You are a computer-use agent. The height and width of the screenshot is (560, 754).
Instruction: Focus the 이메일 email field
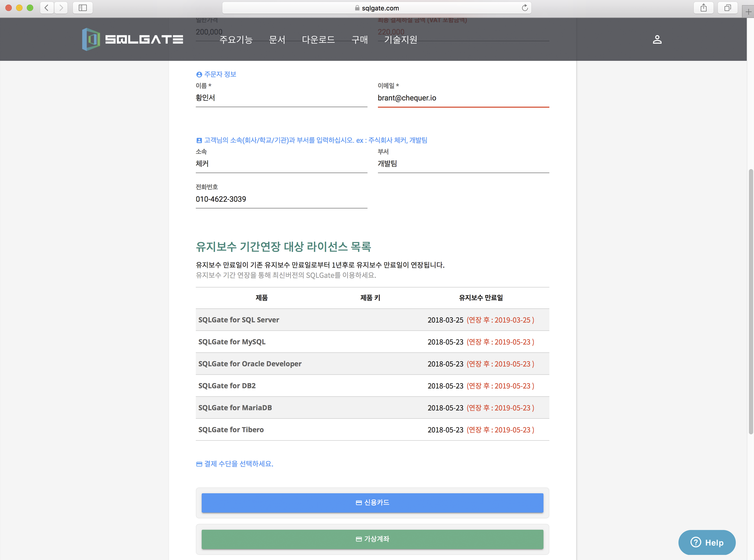[463, 98]
